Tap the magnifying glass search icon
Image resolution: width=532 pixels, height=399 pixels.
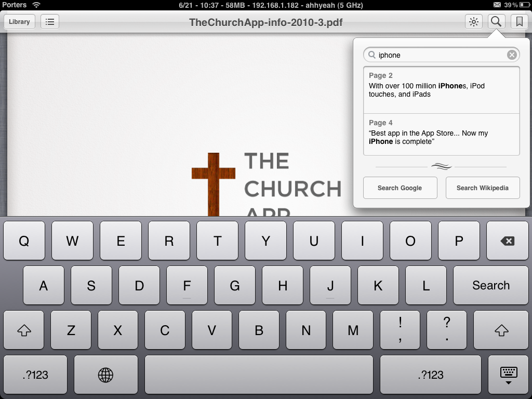tap(496, 22)
